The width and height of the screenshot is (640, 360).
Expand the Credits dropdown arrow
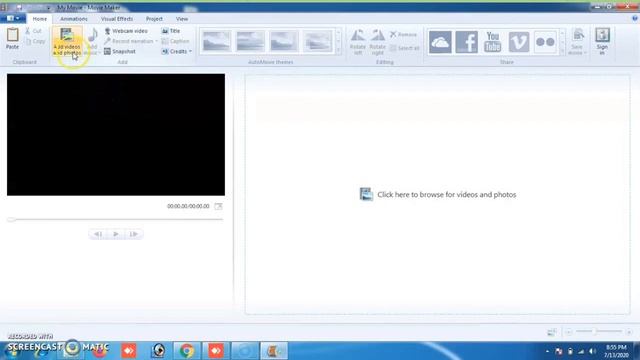click(x=190, y=51)
